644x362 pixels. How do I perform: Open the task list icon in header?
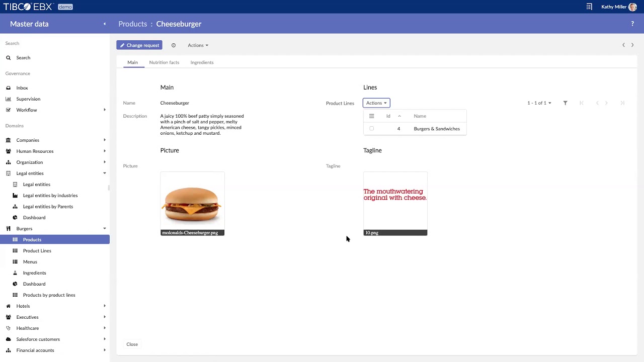pos(589,7)
